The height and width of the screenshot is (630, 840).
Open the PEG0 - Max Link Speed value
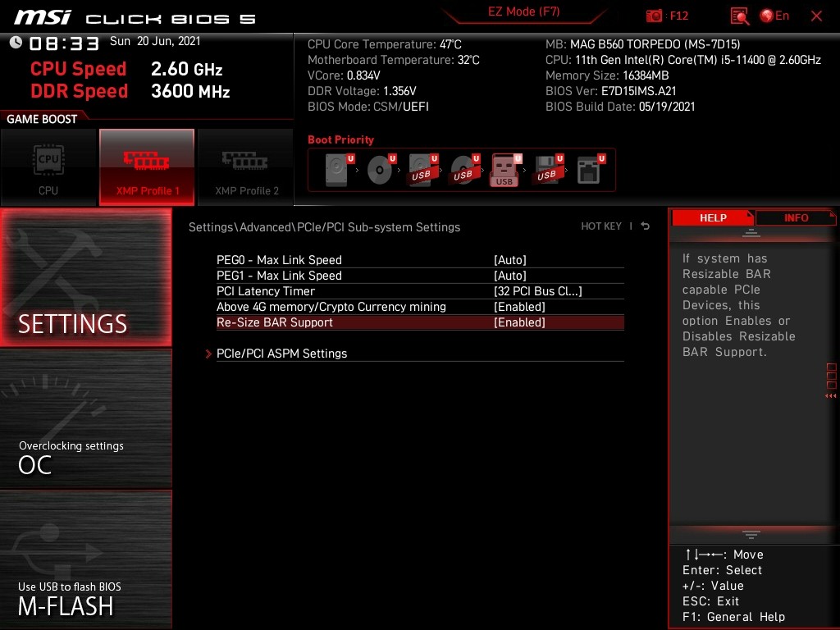[509, 260]
